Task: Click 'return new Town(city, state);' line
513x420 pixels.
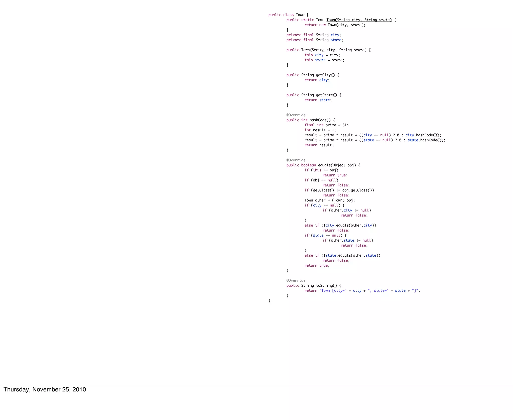Action: (335, 25)
